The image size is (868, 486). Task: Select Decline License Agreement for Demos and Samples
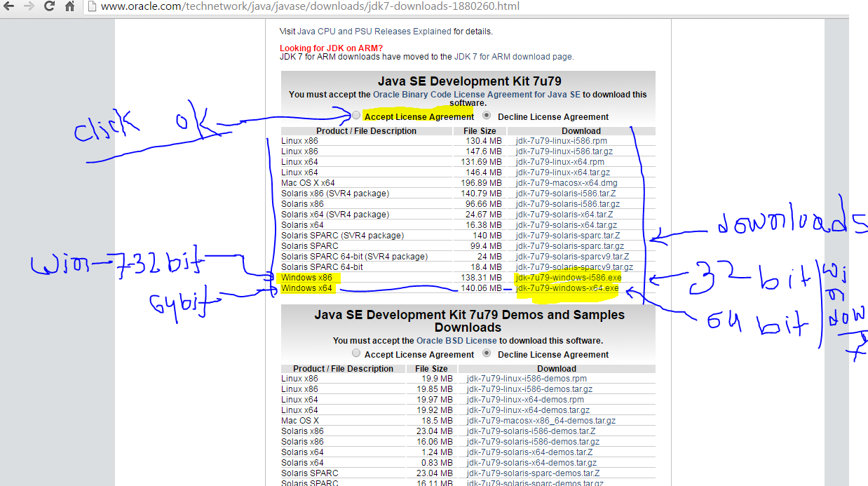(x=487, y=353)
